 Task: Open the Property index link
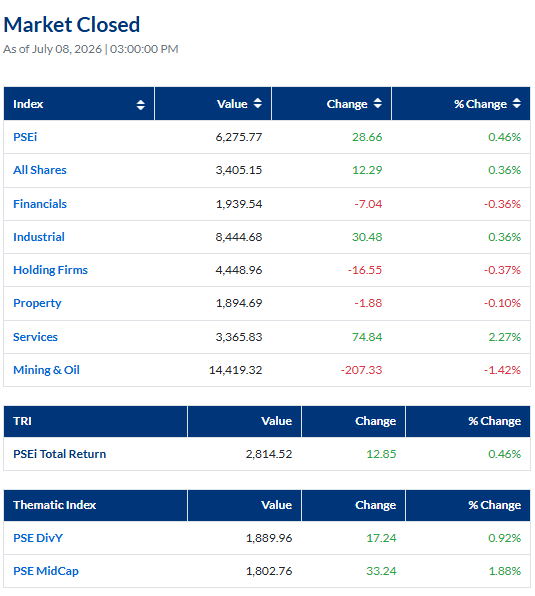(37, 303)
